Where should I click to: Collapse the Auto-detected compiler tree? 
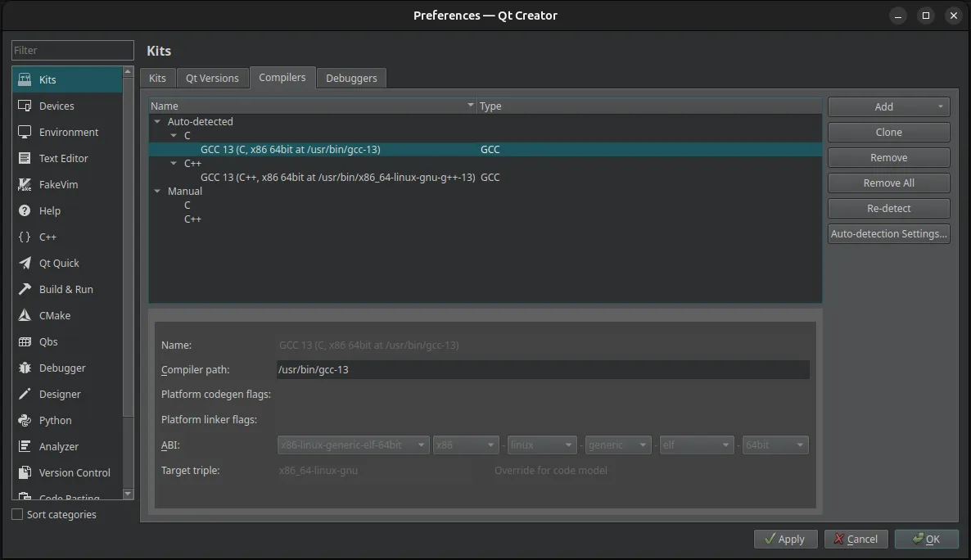[x=157, y=121]
